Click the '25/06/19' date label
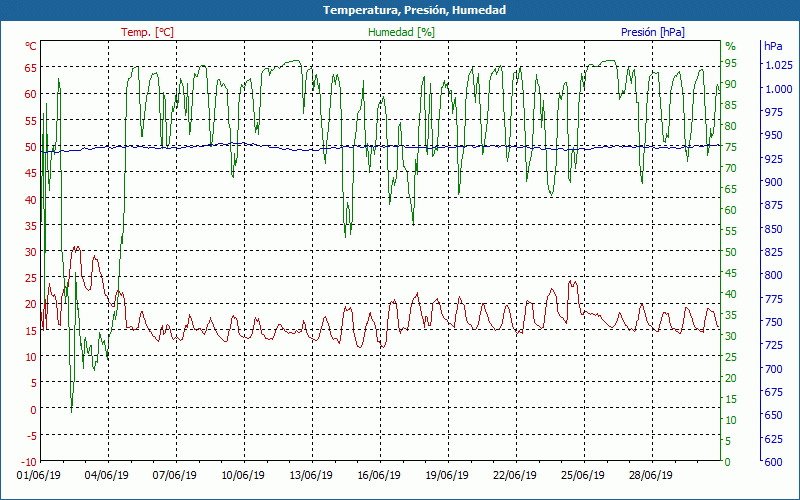Image resolution: width=800 pixels, height=500 pixels. [x=583, y=476]
